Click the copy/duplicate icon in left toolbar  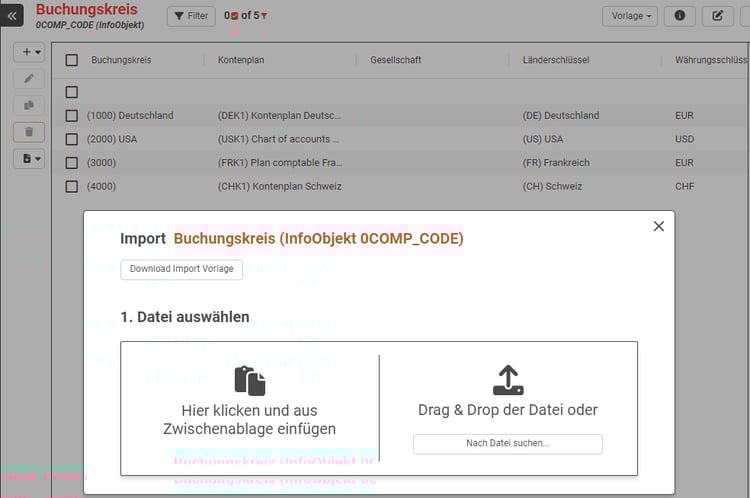[x=29, y=105]
